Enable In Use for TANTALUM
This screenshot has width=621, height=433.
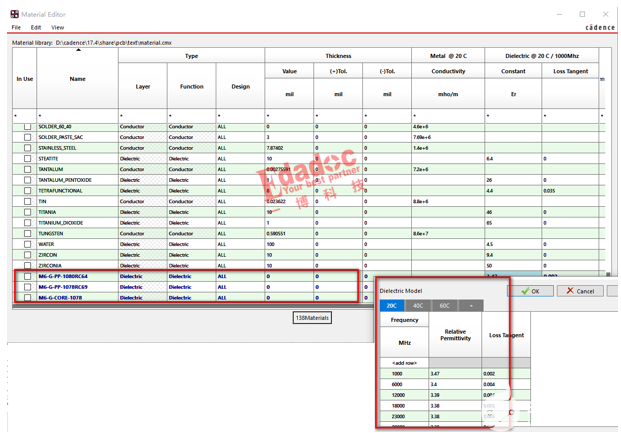click(x=27, y=169)
